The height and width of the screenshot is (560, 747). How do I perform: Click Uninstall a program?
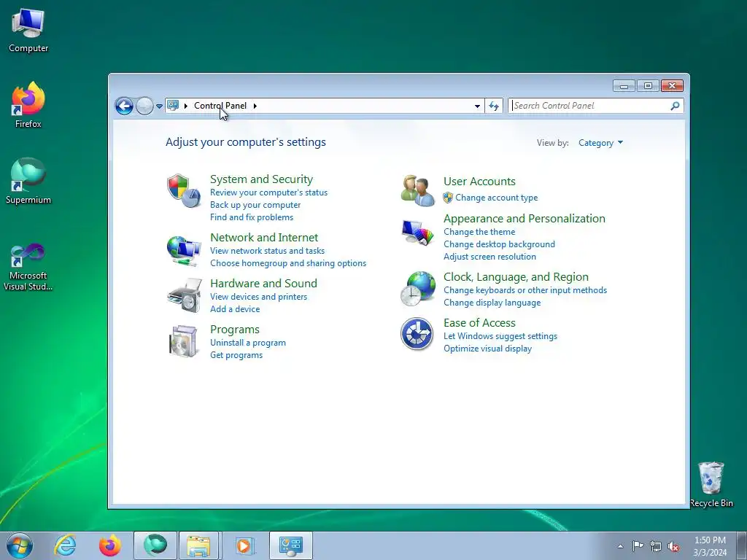[x=248, y=343]
